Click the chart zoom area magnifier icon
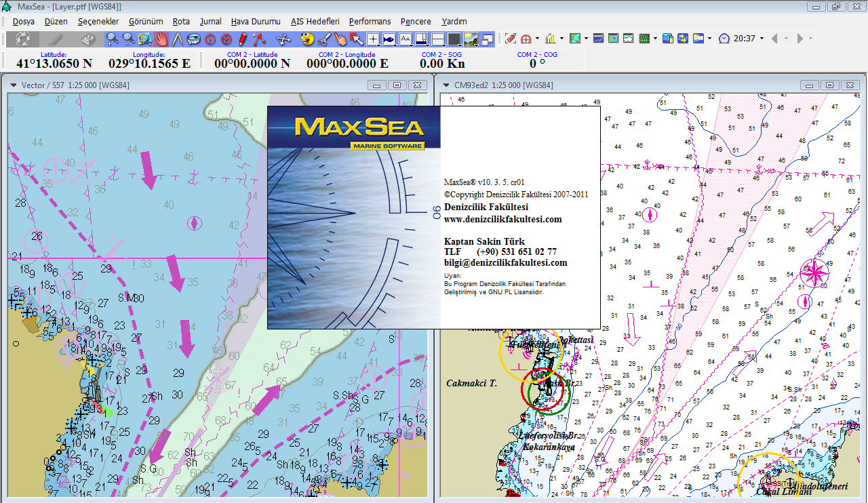Screen dimensions: 868x503 pyautogui.click(x=144, y=39)
